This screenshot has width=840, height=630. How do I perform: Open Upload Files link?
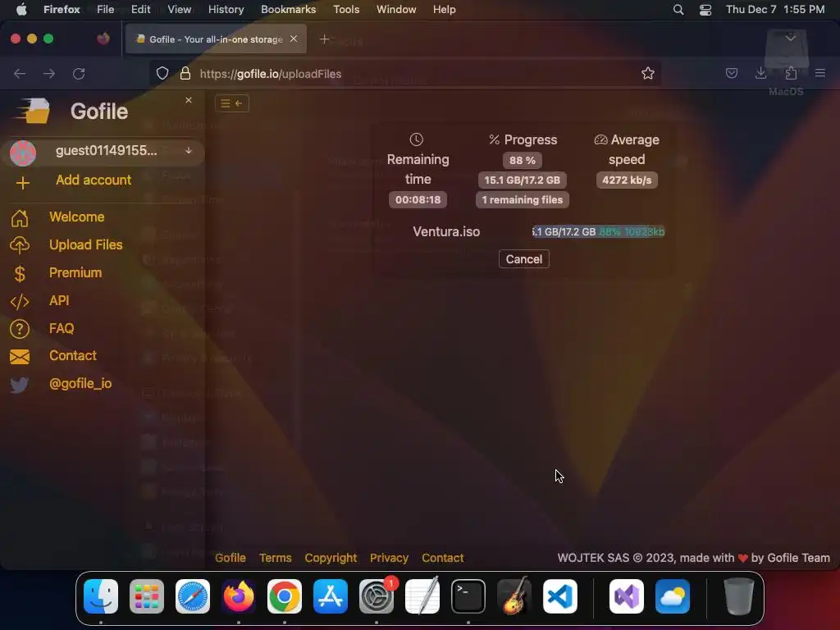(x=85, y=244)
